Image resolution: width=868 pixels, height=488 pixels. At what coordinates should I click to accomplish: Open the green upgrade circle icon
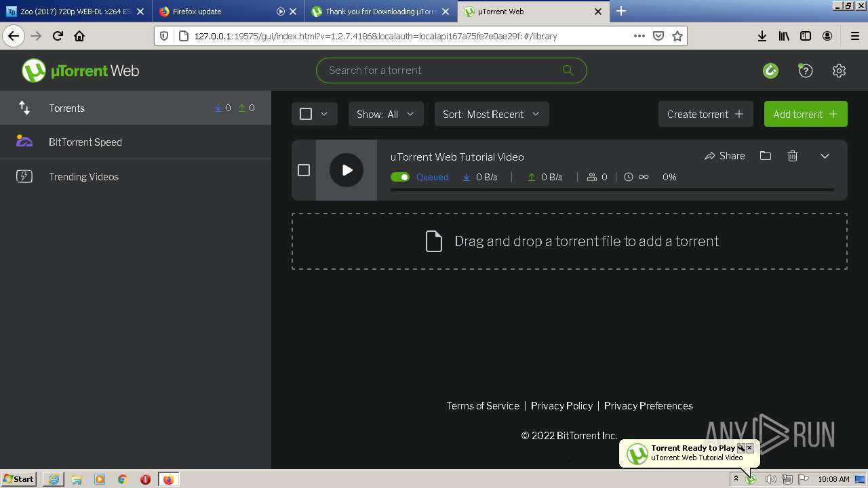point(770,70)
